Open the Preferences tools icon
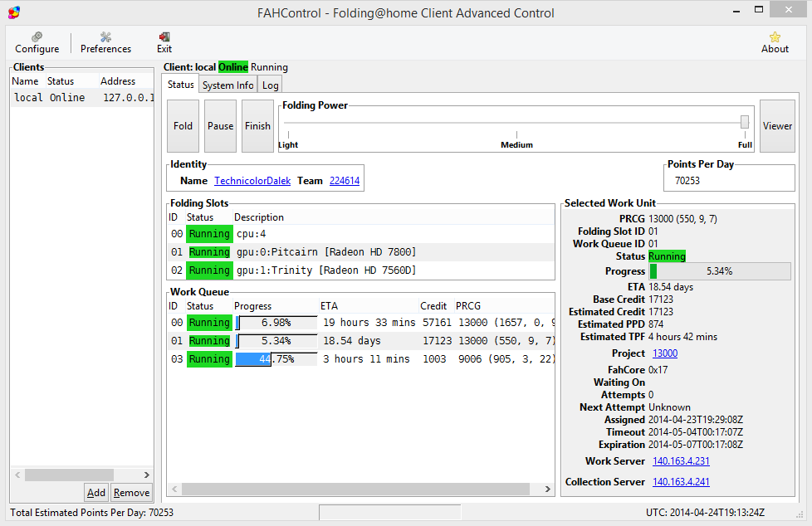This screenshot has width=812, height=526. (105, 37)
